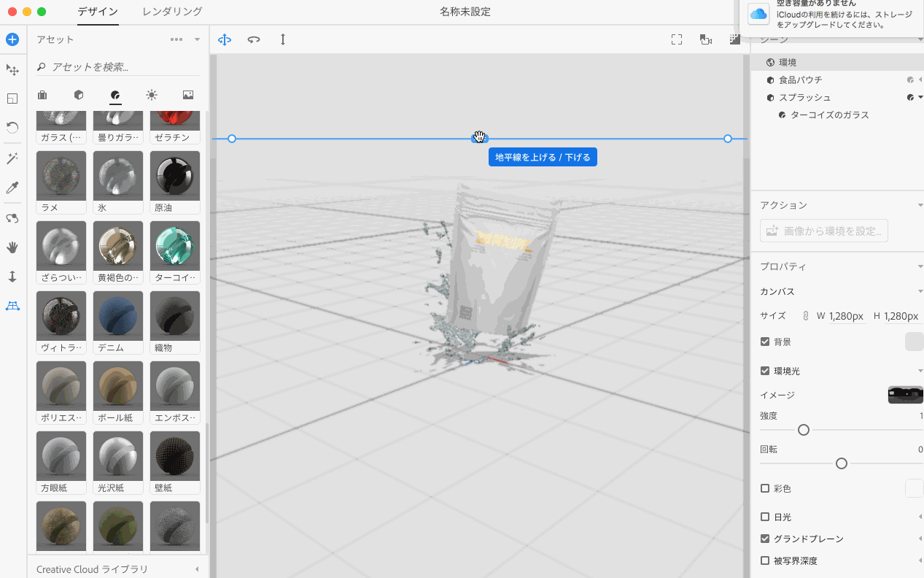Click the frame all view icon

[x=676, y=40]
